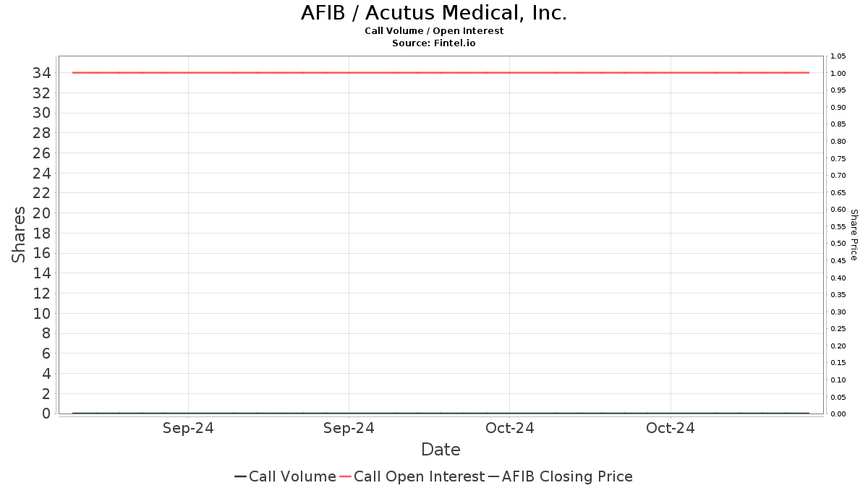Click the 1.00 label on the price axis
Image resolution: width=868 pixels, height=488 pixels.
pos(838,73)
